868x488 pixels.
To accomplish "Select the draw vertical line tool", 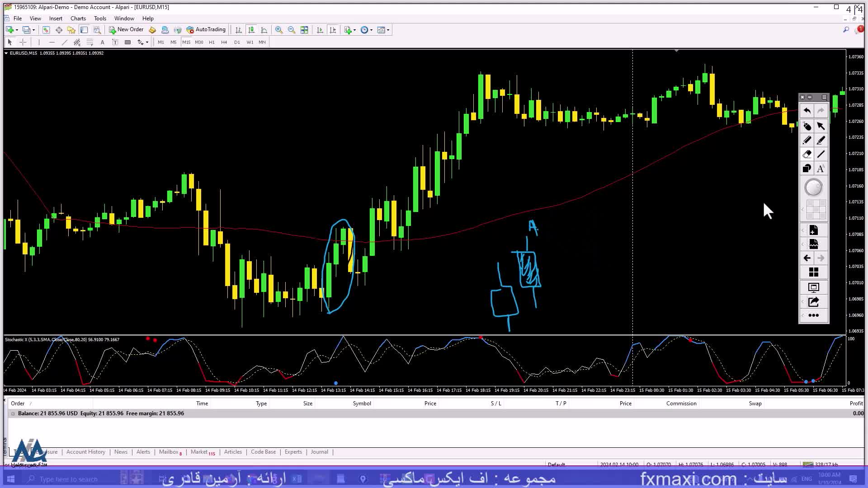I will coord(39,42).
